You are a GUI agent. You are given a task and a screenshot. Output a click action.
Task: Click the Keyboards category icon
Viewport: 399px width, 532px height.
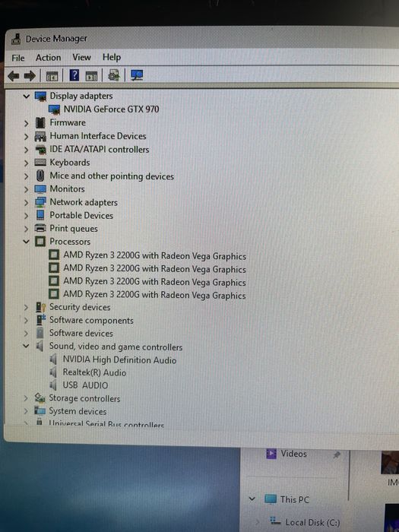coord(40,163)
